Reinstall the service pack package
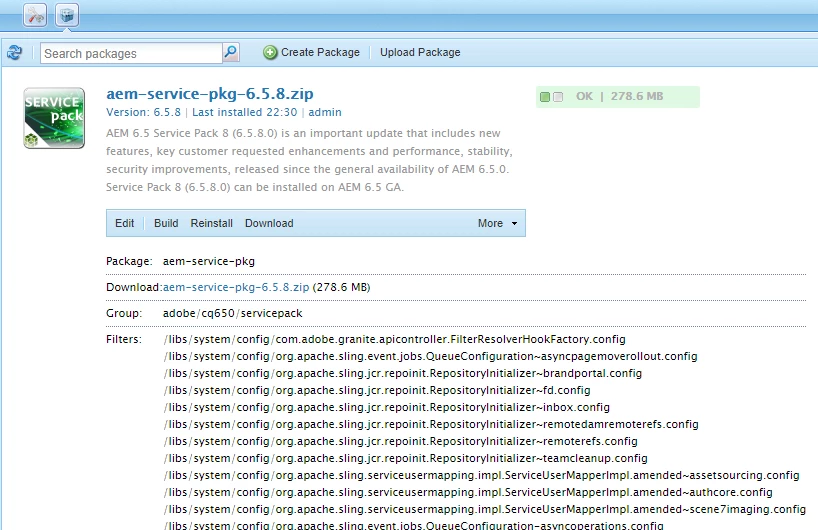818x530 pixels. [211, 223]
